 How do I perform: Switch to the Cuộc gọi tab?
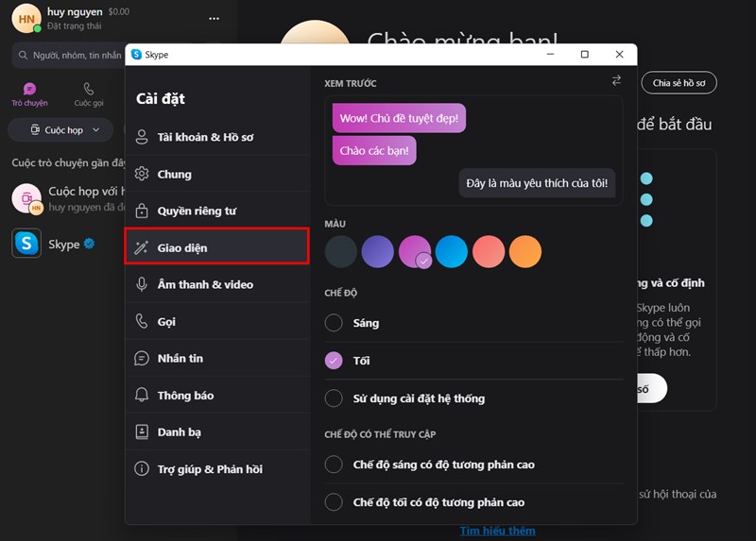pos(89,94)
